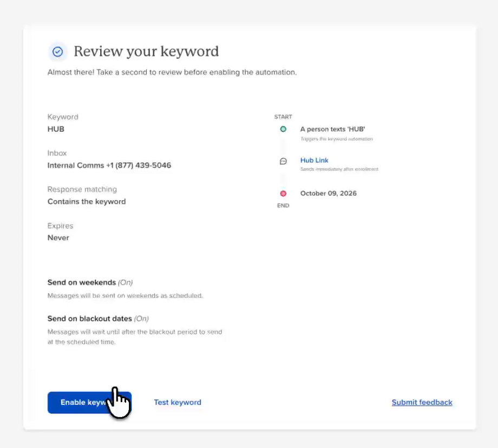498x448 pixels.
Task: Click the inbox text 'Internal Comms +1 (877) 439-5046'
Action: (x=109, y=166)
